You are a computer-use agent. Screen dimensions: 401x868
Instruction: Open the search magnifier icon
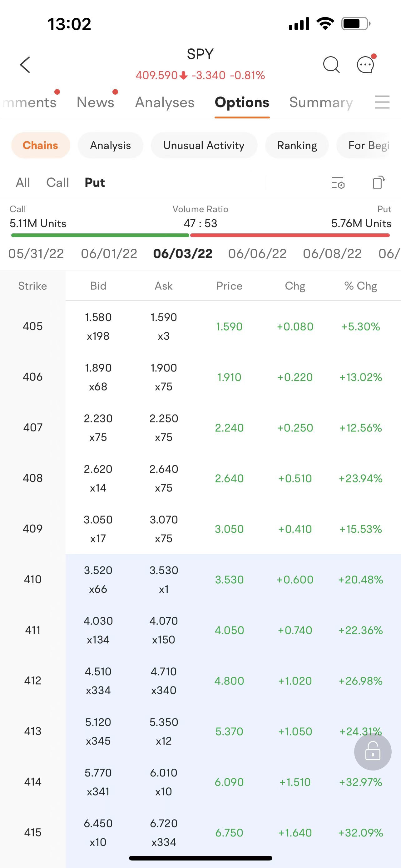click(331, 64)
